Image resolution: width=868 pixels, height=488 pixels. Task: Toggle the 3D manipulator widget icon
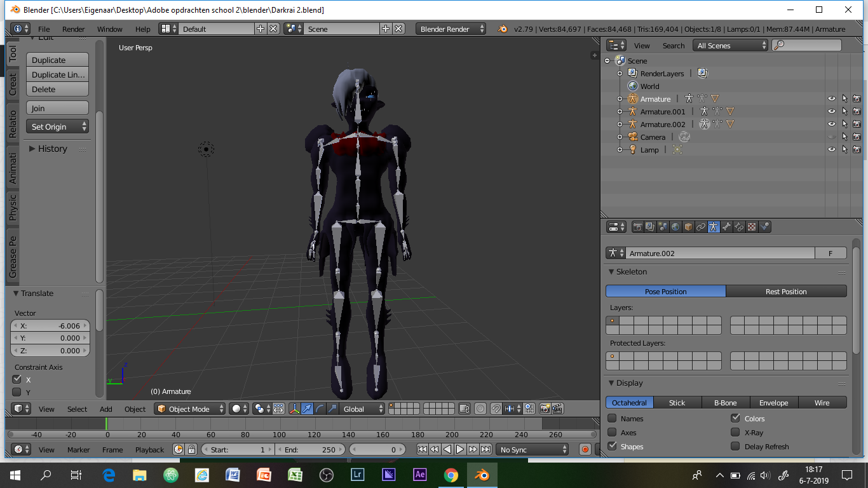pos(295,409)
